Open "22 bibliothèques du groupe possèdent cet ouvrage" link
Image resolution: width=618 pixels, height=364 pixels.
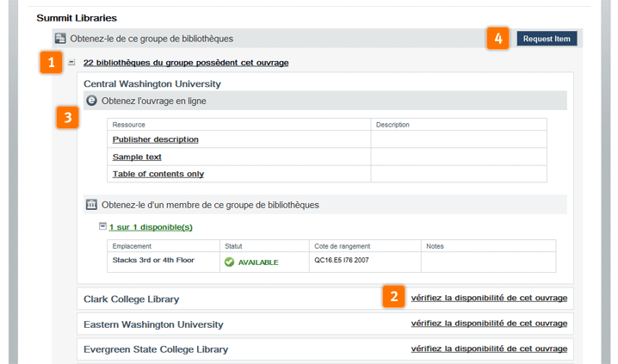186,63
